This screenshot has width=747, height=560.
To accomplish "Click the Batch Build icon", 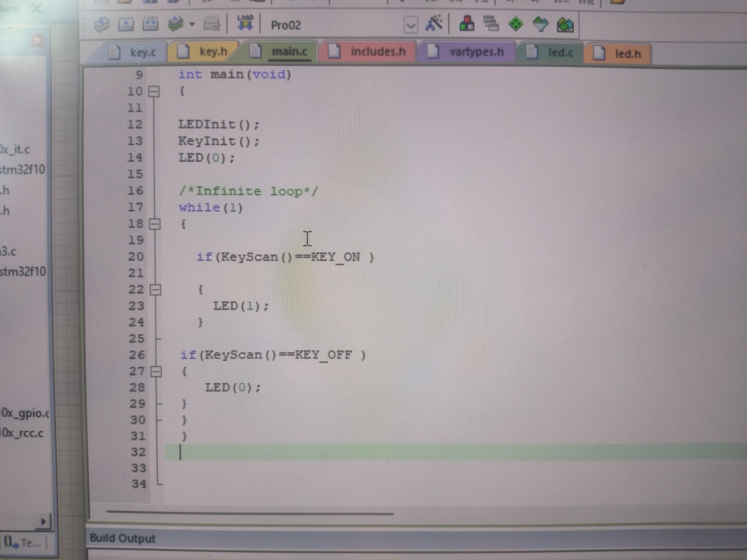I will point(176,24).
